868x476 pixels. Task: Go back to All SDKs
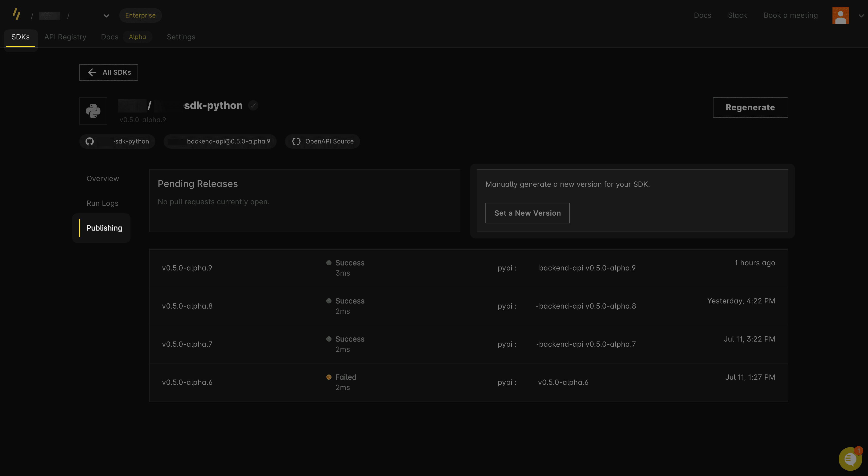point(108,72)
